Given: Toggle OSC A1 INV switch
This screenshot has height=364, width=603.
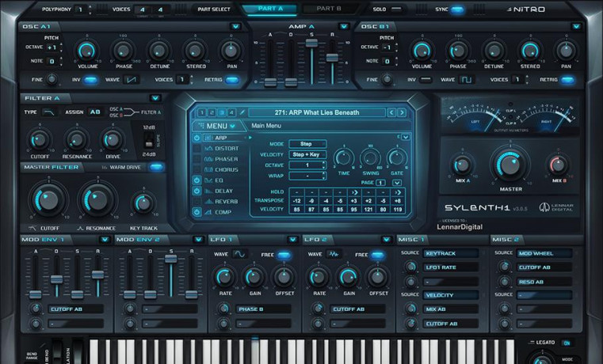Looking at the screenshot, I should (91, 80).
